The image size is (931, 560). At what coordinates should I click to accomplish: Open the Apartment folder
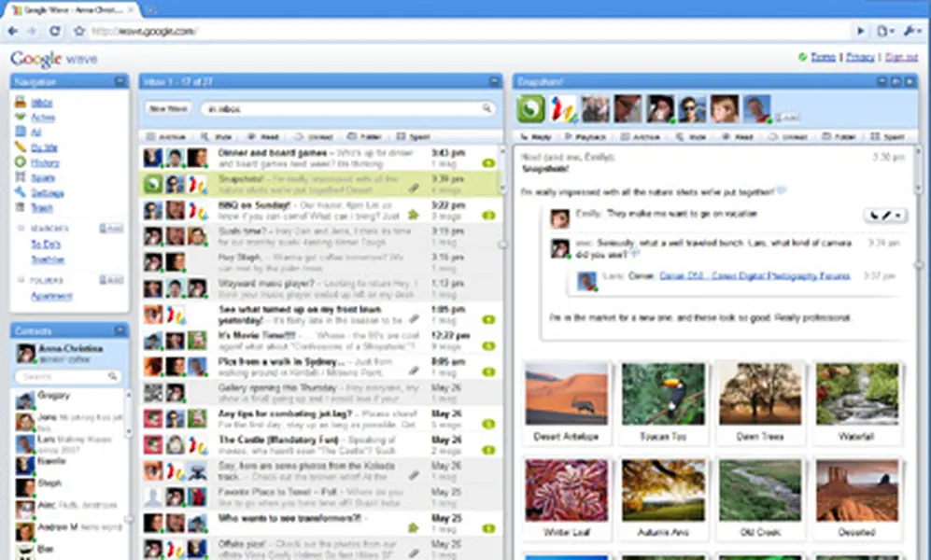click(51, 296)
